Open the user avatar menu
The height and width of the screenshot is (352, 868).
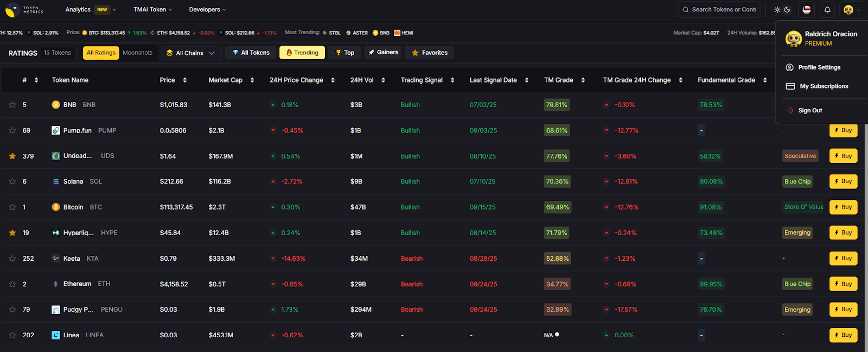coord(852,10)
